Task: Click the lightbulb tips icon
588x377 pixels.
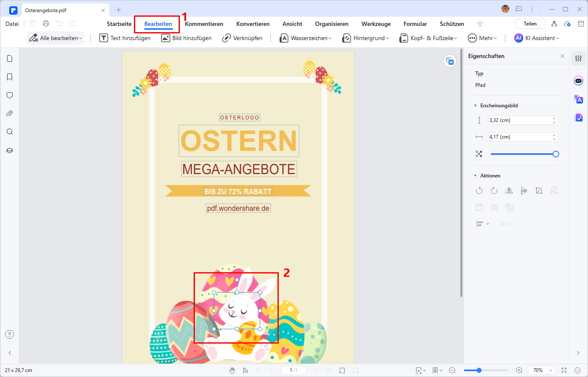Action: pyautogui.click(x=480, y=24)
